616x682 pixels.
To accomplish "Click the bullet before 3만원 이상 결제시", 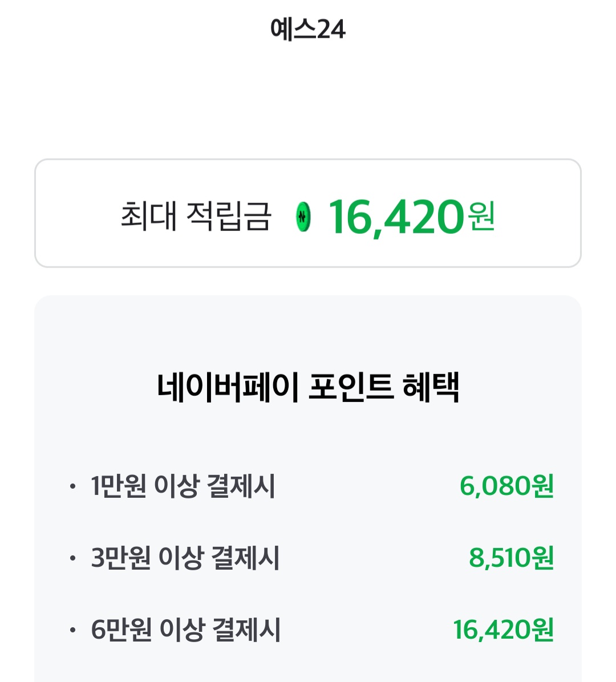I will (x=72, y=558).
